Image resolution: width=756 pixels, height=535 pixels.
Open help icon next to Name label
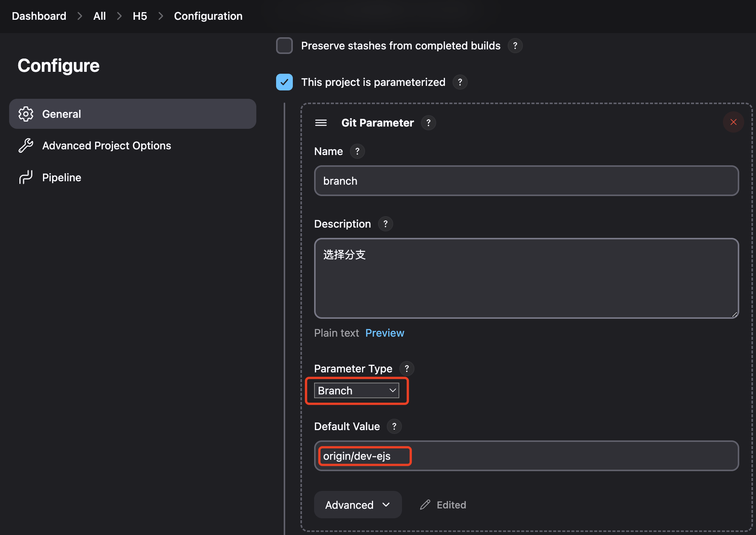pos(357,151)
